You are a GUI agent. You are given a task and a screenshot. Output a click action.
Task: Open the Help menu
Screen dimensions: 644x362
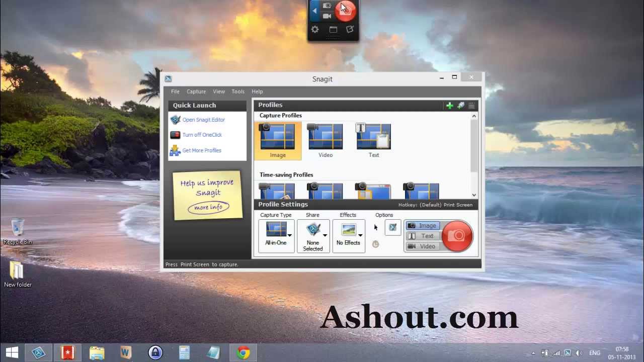coord(257,92)
